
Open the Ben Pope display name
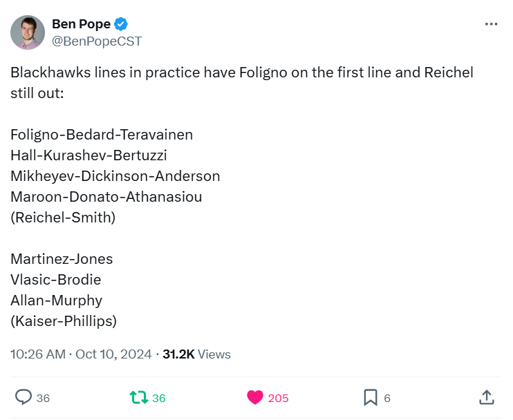click(x=81, y=24)
